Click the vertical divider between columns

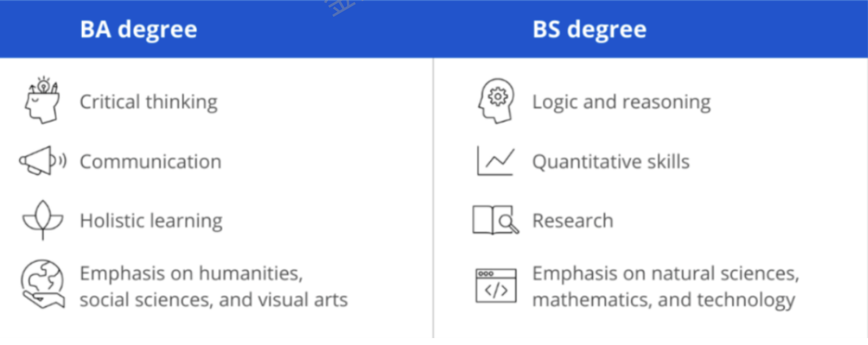click(x=434, y=198)
